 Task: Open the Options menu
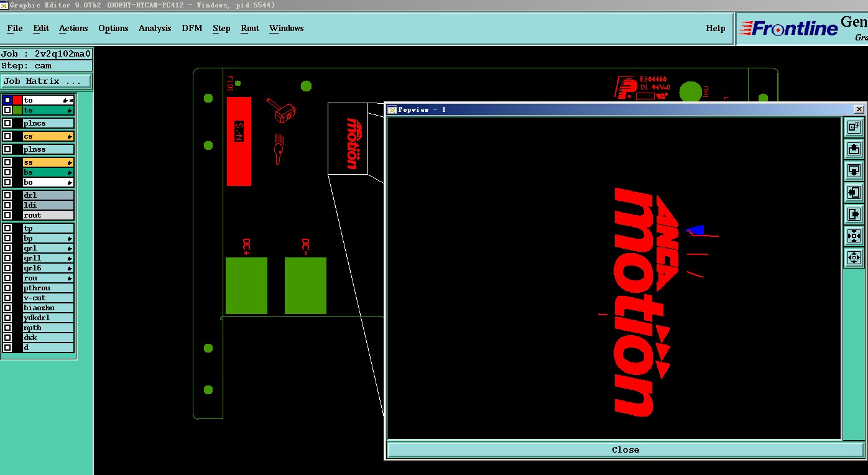(113, 29)
